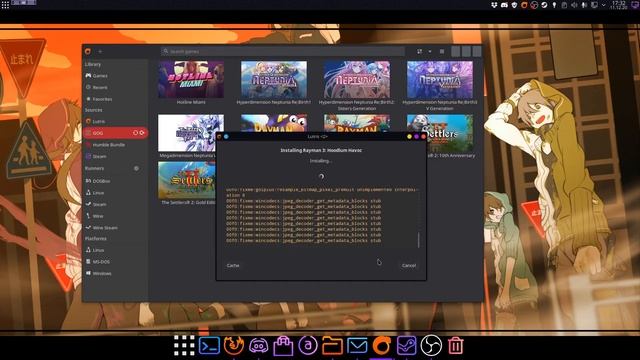Screen dimensions: 640x360
Task: Focus the Search games field
Action: (282, 51)
